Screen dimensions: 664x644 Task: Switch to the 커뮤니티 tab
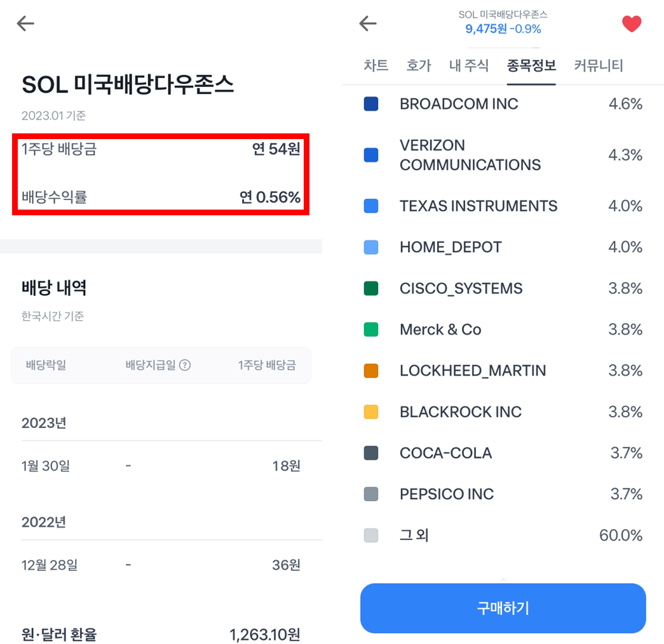point(598,65)
